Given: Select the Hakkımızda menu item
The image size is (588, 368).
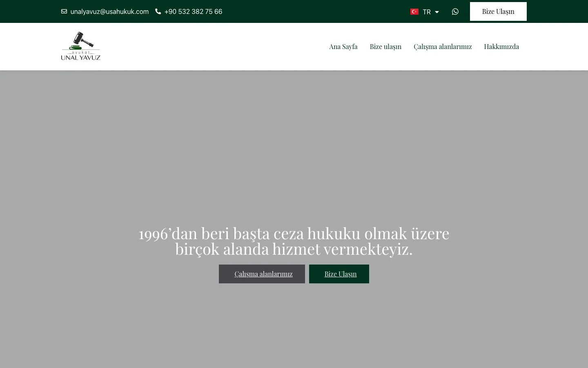Looking at the screenshot, I should 501,47.
